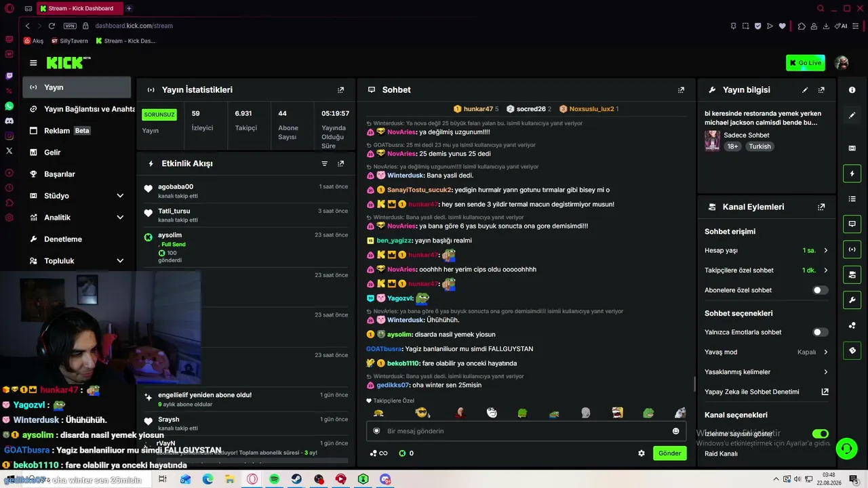Screen dimensions: 868x488
Task: Pop out the Kanal Eylemleri panel
Action: click(821, 207)
